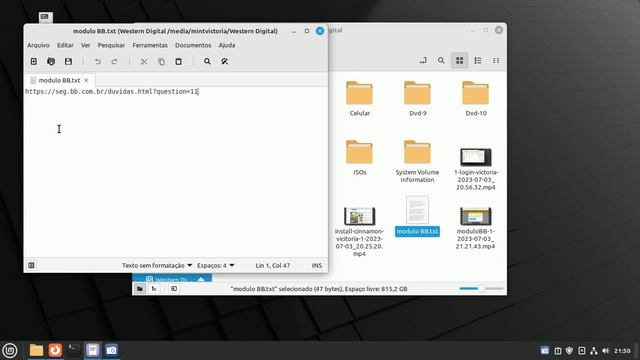The height and width of the screenshot is (360, 640).
Task: Select the 1-login-victoria video file
Action: (x=476, y=169)
